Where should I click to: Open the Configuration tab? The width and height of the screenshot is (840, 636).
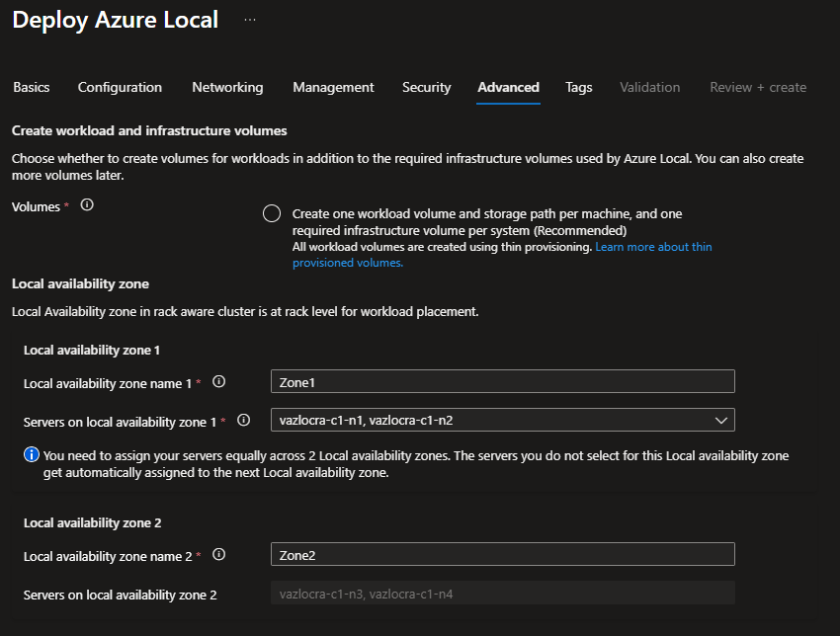click(x=120, y=87)
